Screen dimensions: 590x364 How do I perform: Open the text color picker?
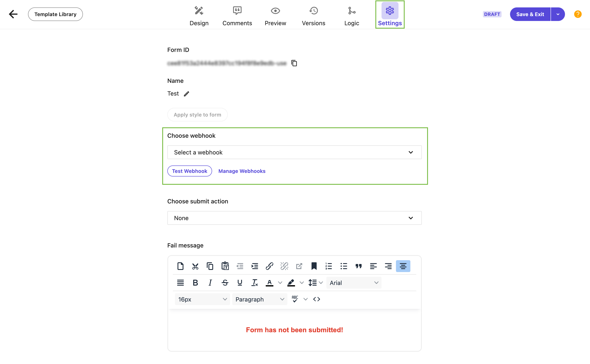click(270, 282)
